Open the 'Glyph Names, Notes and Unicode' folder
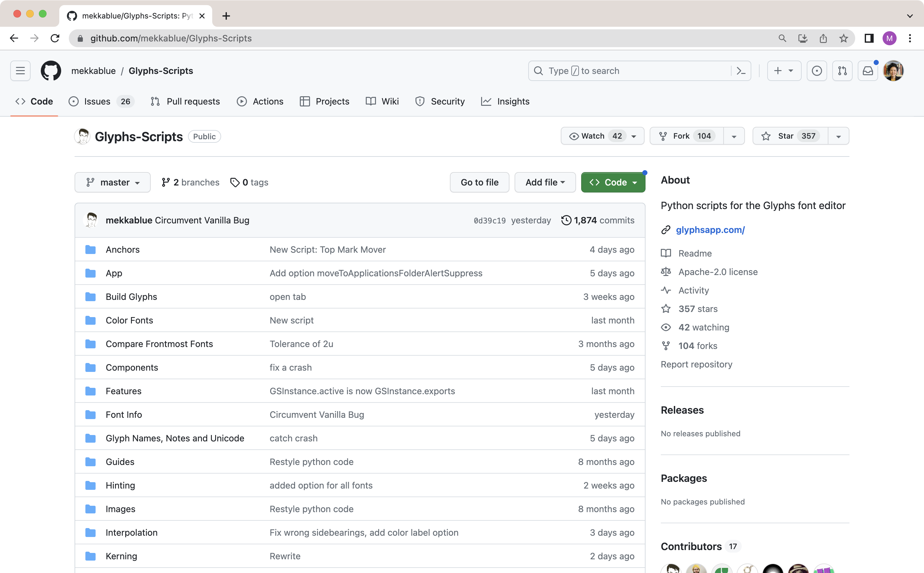This screenshot has height=573, width=924. tap(175, 438)
